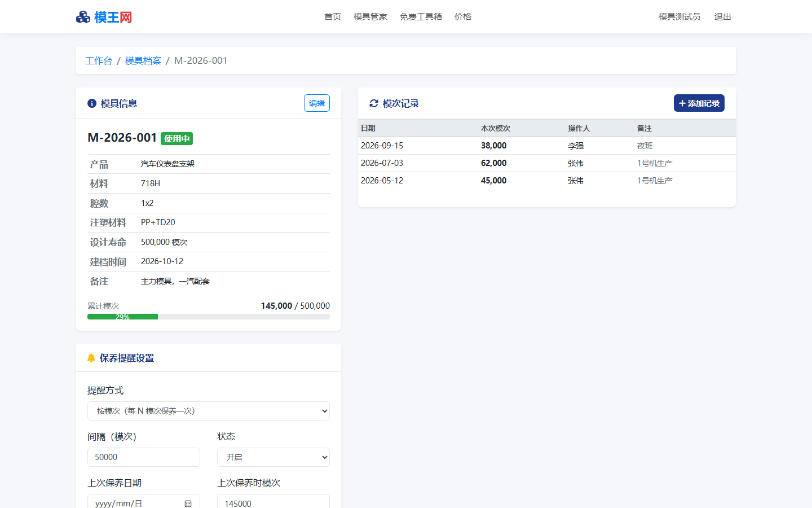Click the 本次模次 column header
812x508 pixels.
[496, 128]
